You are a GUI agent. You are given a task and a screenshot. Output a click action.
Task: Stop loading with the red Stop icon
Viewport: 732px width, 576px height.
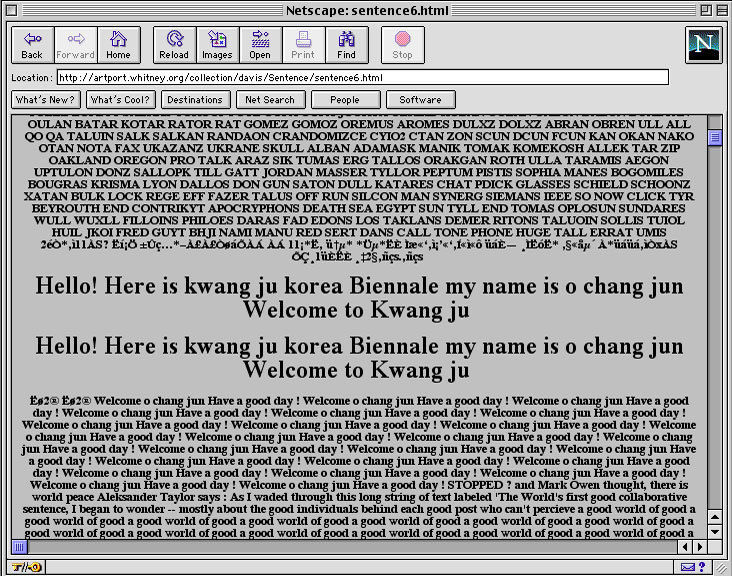[402, 45]
